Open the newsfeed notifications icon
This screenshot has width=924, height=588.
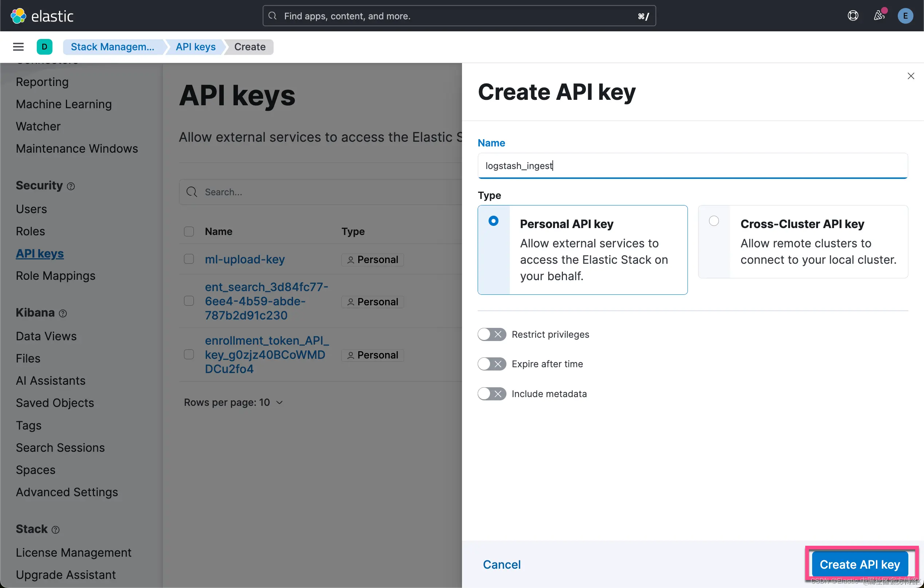coord(879,16)
